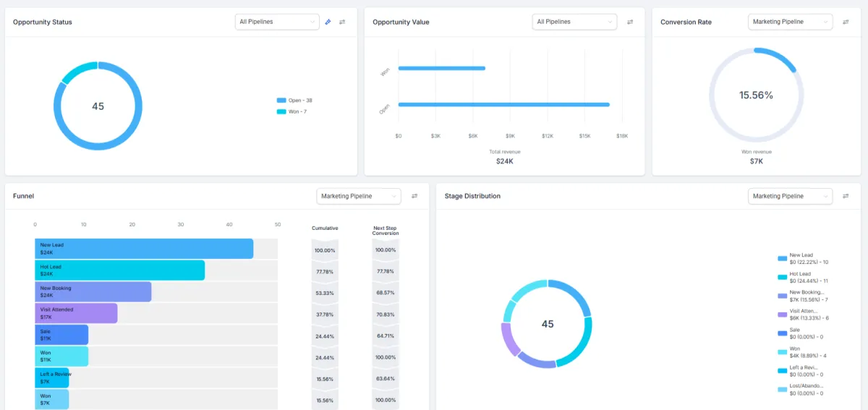Click the Open bar in Opportunity Value chart
868x410 pixels.
tap(503, 104)
